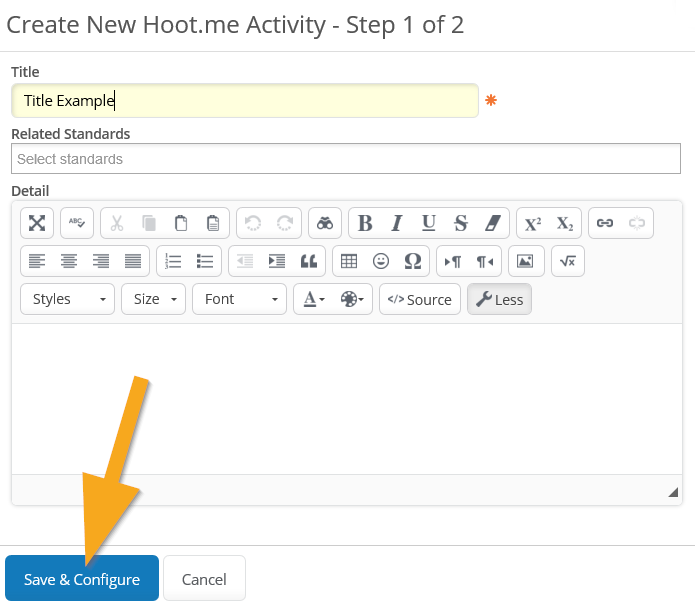Maximize the editor with the fullscreen icon
The width and height of the screenshot is (695, 611).
tap(37, 223)
